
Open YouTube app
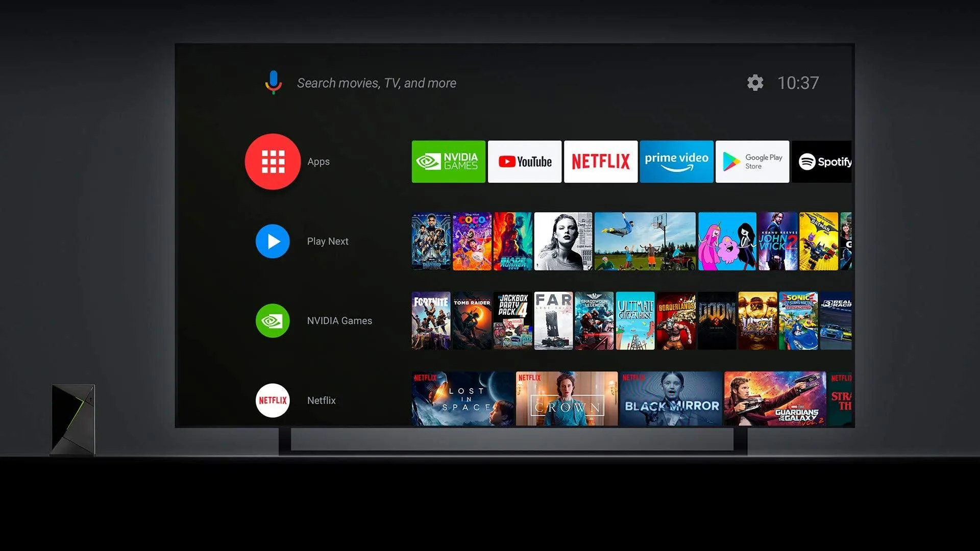coord(524,161)
